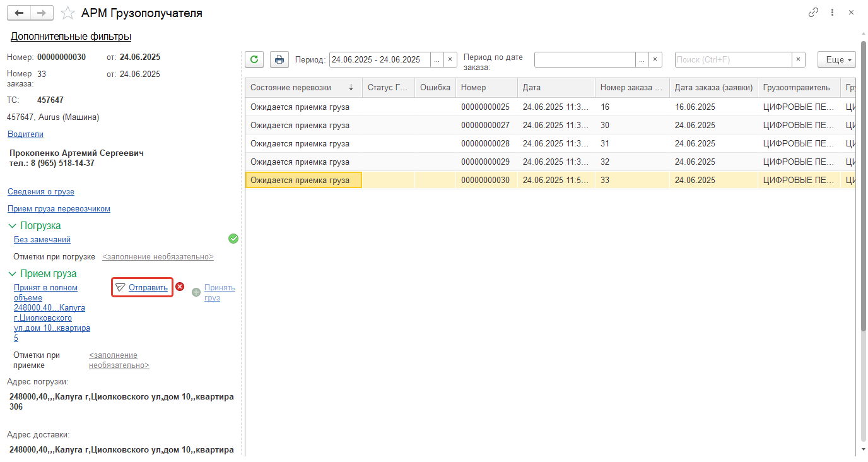Screen dimensions: 868x462
Task: Open the three-dots window menu
Action: pos(833,13)
